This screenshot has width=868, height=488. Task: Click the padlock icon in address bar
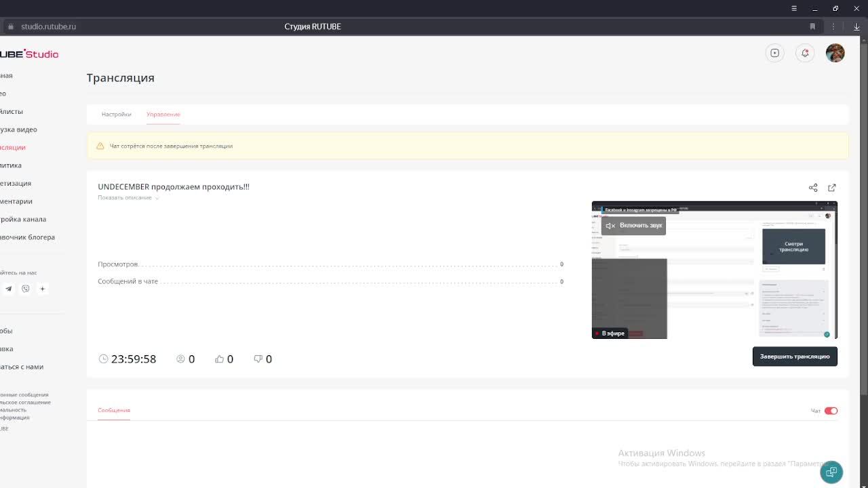(10, 26)
